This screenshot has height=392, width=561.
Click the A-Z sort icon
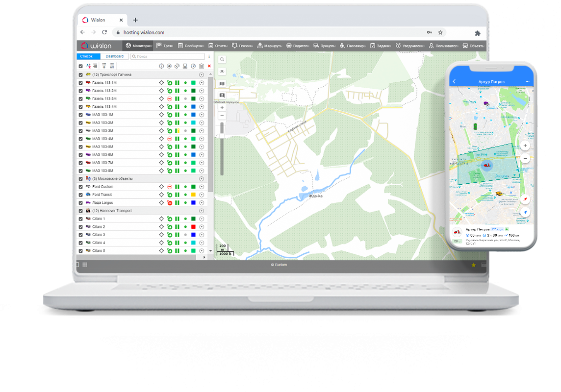(x=89, y=66)
